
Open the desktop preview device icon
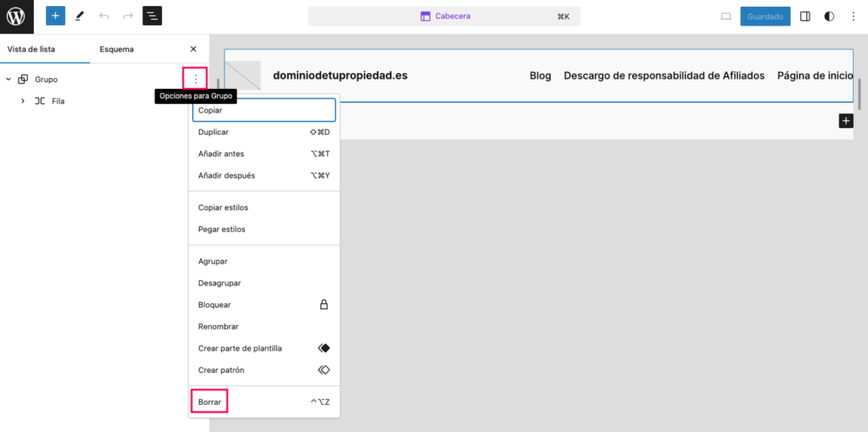click(x=726, y=17)
